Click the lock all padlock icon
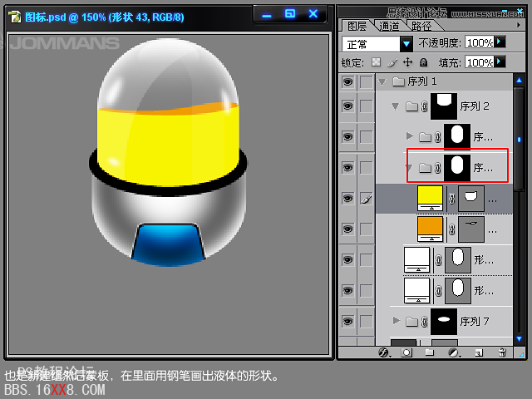This screenshot has width=532, height=399. tap(423, 62)
